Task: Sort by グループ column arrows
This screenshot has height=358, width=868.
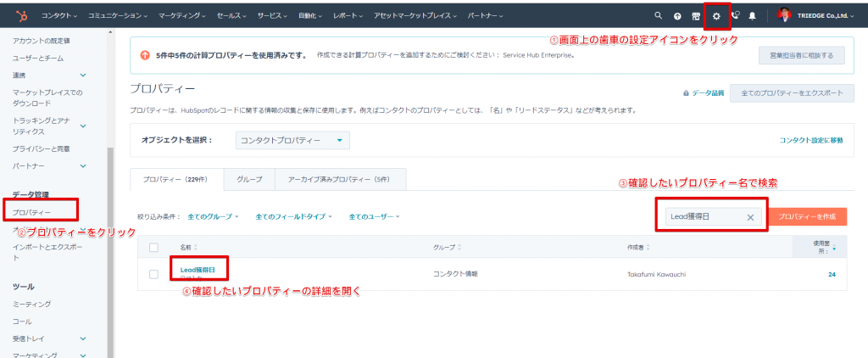Action: click(459, 247)
